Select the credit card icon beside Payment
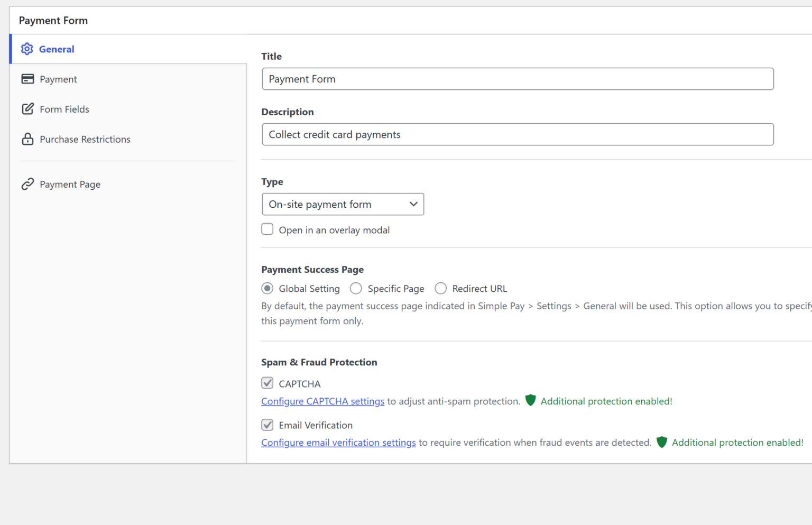 coord(27,79)
